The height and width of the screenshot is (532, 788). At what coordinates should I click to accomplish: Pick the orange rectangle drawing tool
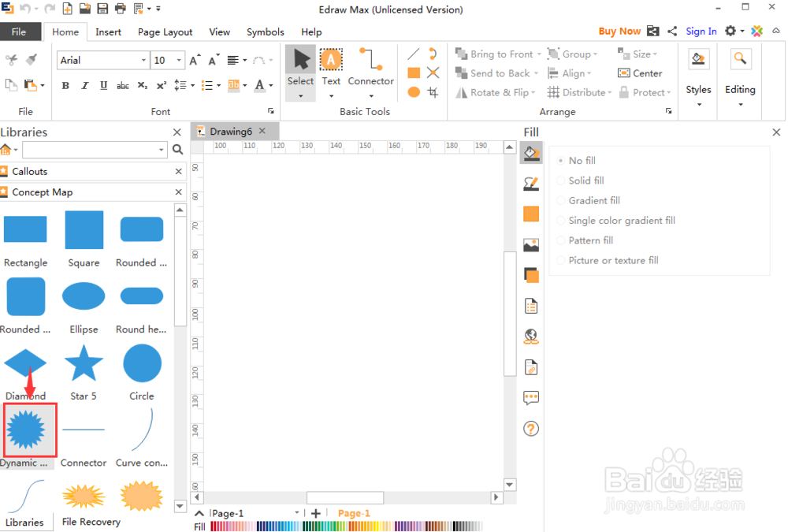point(414,73)
